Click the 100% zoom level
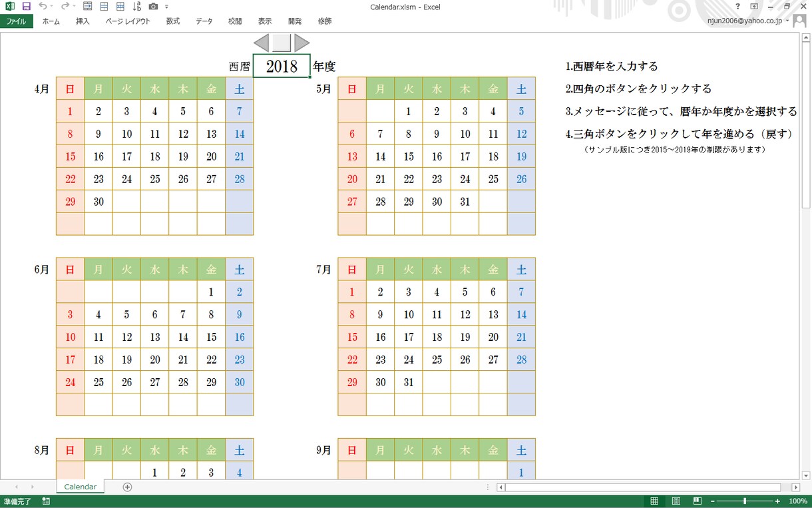Screen dimensions: 812x508 click(797, 501)
